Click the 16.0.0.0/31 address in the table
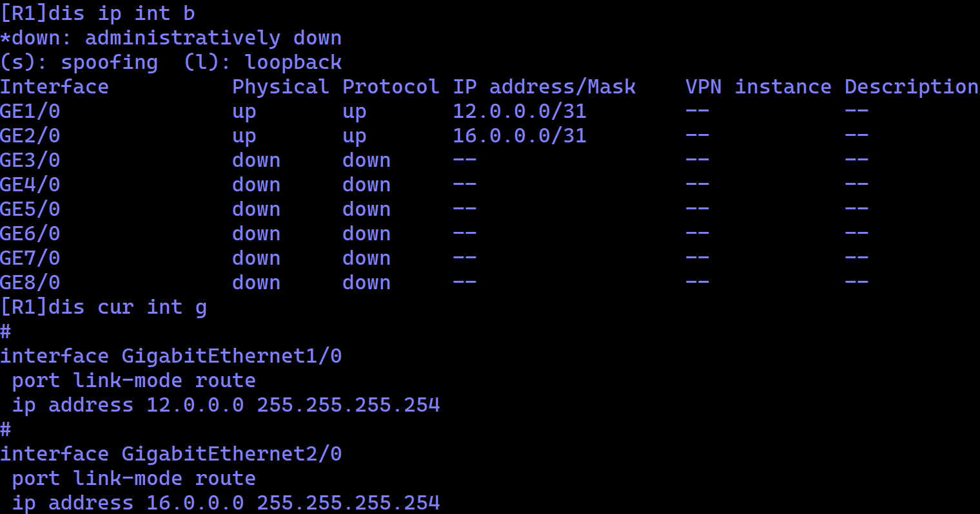The image size is (980, 514). click(519, 136)
